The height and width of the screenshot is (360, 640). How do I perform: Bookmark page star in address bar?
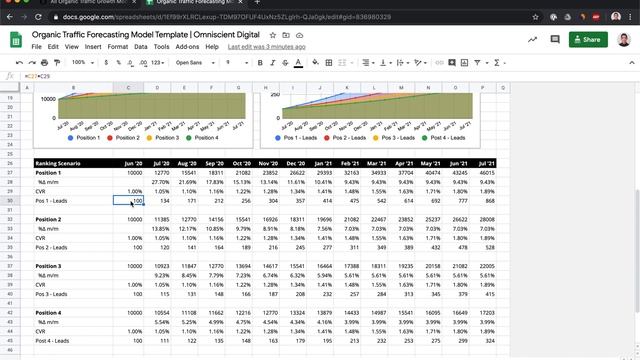pyautogui.click(x=535, y=17)
